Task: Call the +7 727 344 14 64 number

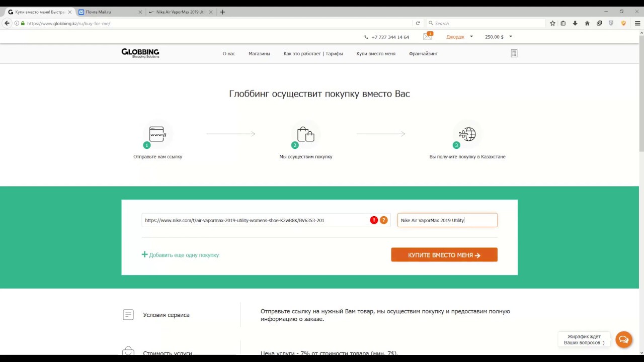Action: [x=390, y=37]
